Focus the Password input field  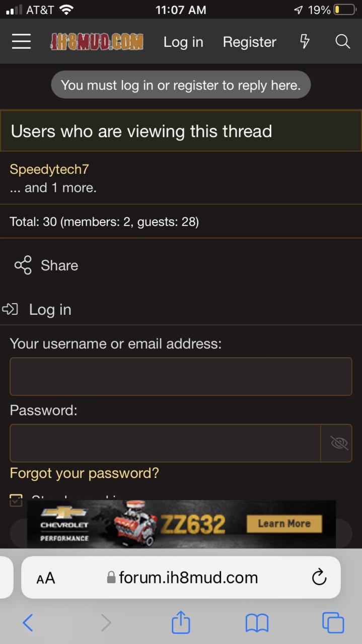(x=165, y=443)
